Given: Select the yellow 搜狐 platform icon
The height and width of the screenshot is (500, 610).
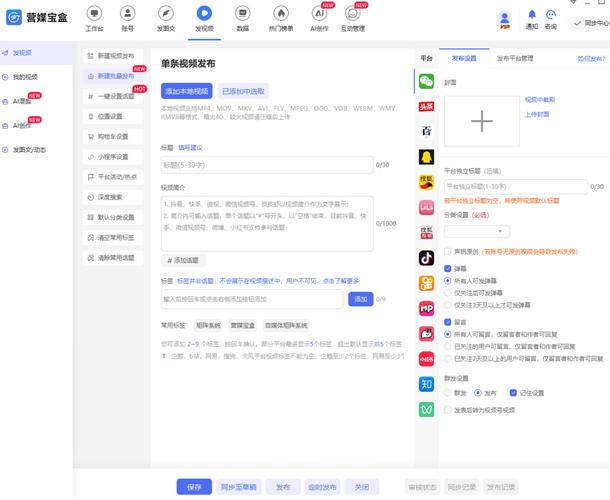Looking at the screenshot, I should coord(426,182).
